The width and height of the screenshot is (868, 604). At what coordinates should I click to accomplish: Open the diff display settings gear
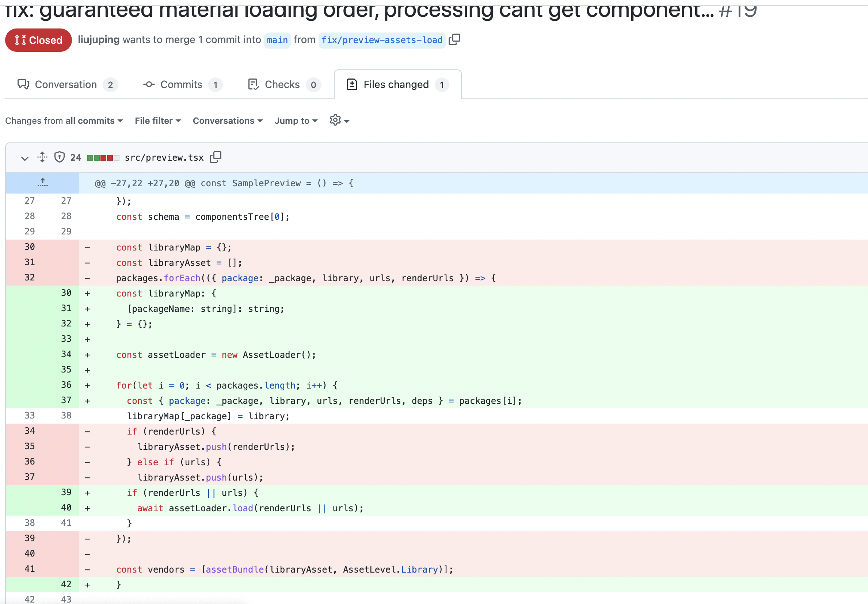(x=335, y=120)
